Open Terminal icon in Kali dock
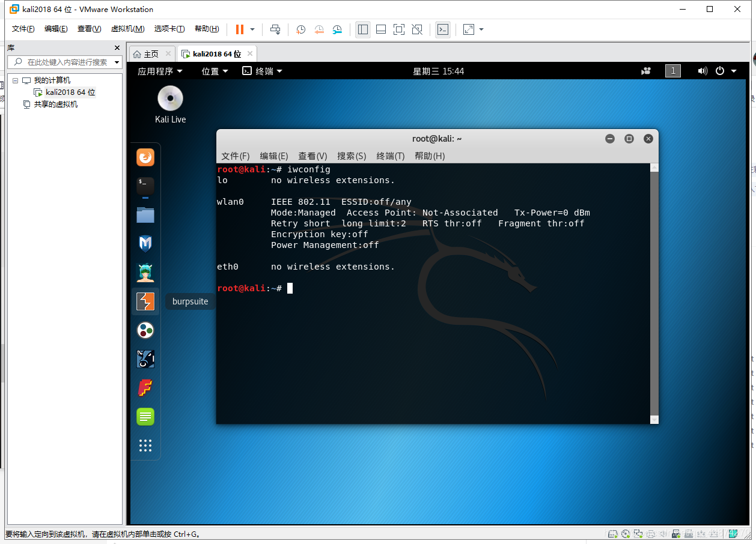 coord(145,186)
